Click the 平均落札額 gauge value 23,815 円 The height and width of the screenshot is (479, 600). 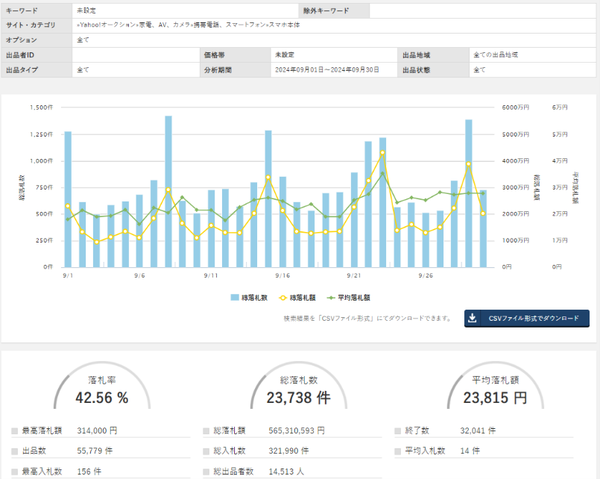(x=495, y=398)
